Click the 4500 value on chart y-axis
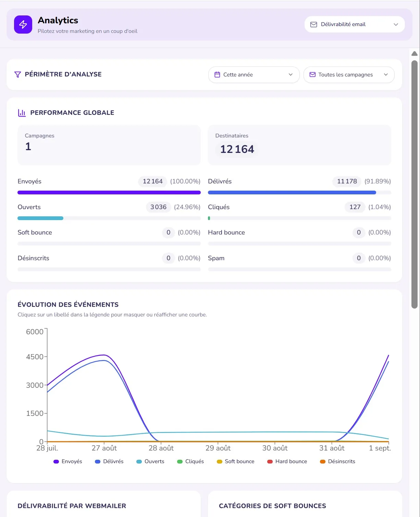Viewport: 420px width, 517px height. point(35,357)
